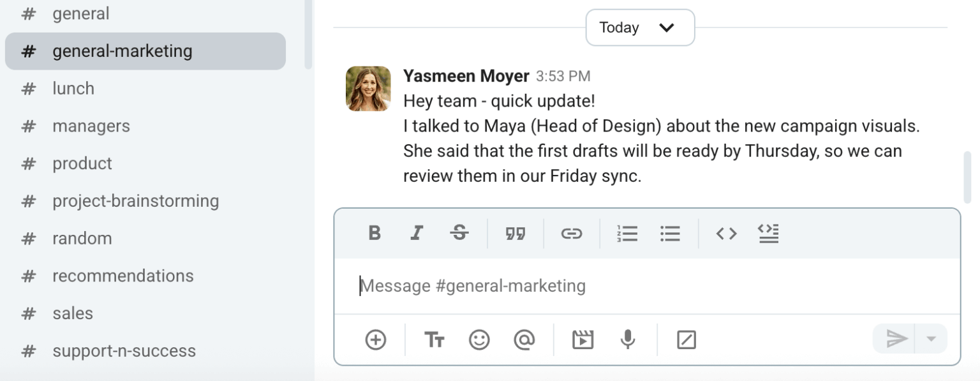Record a video clip
The width and height of the screenshot is (980, 381).
click(583, 340)
